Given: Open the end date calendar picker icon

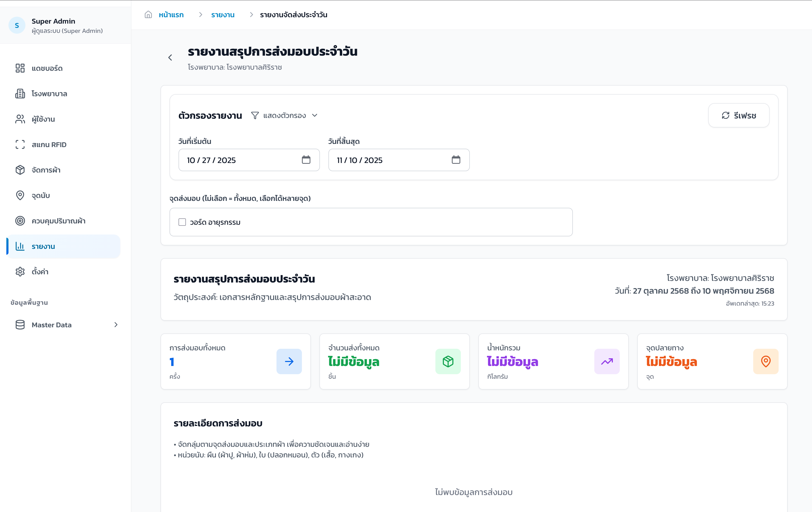Looking at the screenshot, I should point(456,160).
